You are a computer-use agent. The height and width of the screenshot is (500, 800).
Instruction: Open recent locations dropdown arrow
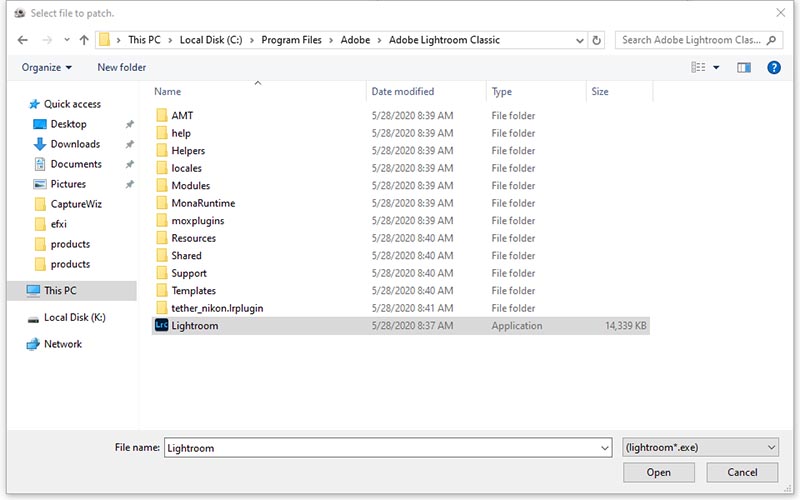(x=67, y=40)
